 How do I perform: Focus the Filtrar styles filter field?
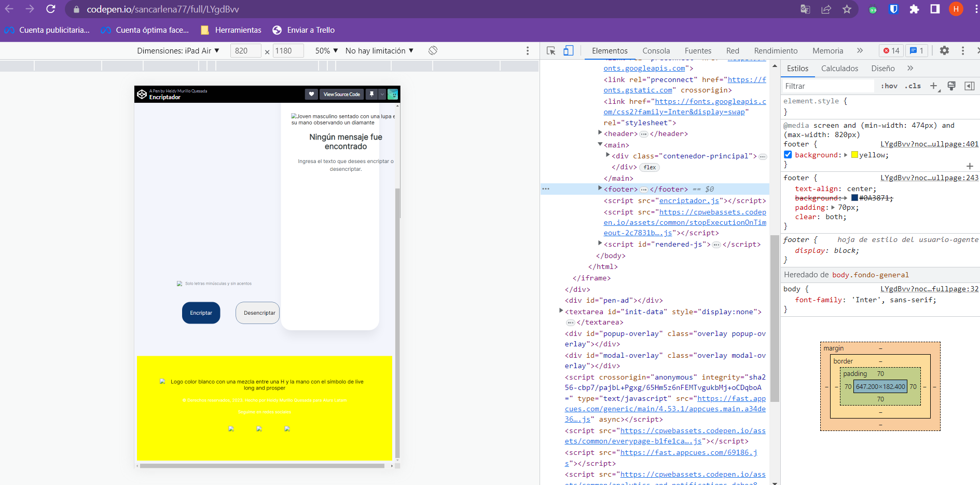click(829, 86)
